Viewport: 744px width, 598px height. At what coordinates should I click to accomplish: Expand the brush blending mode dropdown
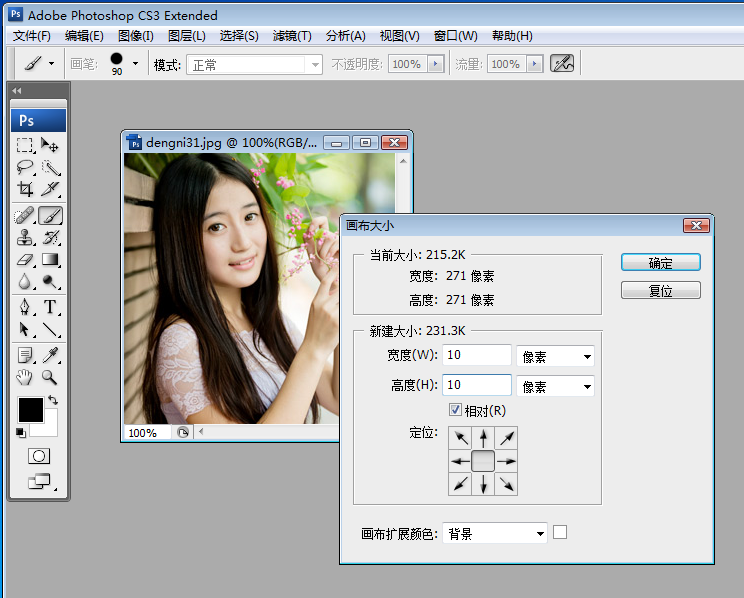click(x=255, y=64)
